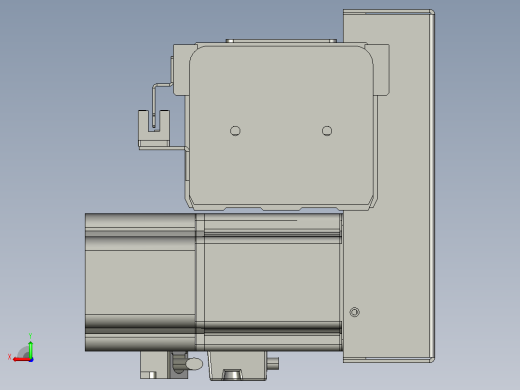Select the right hole on the upper housing
The image size is (520, 390).
(327, 131)
